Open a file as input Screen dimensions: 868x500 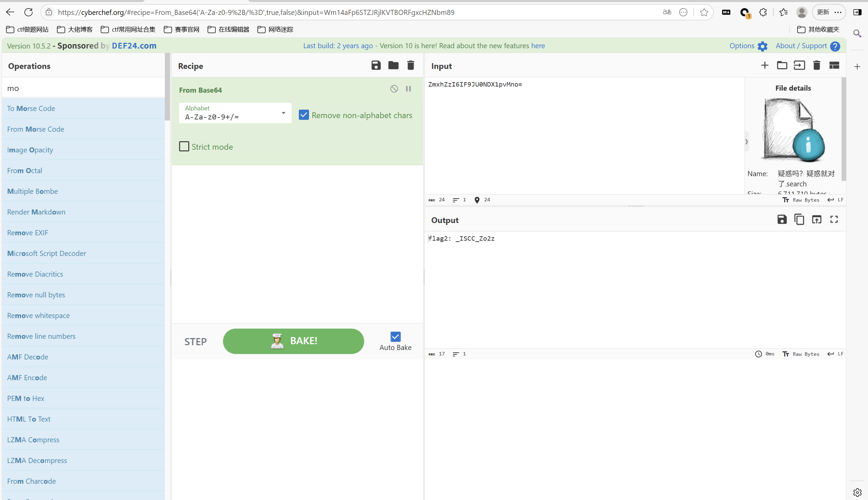click(799, 65)
